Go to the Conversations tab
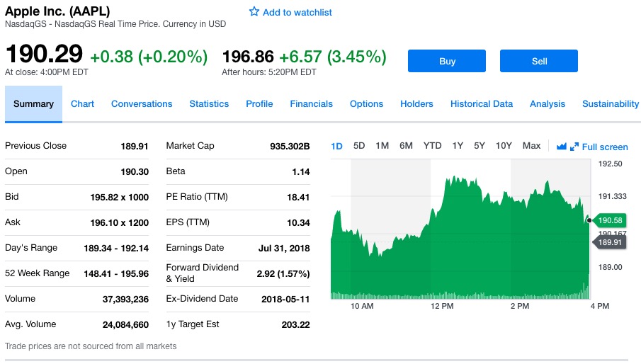 pyautogui.click(x=142, y=104)
